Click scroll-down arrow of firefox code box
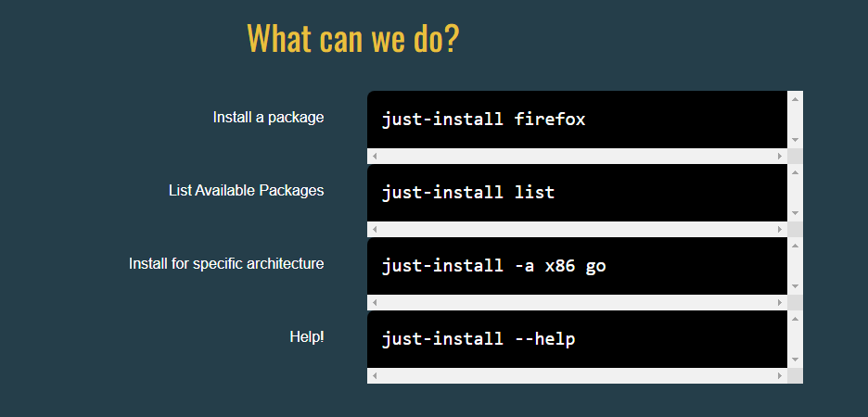 point(795,140)
